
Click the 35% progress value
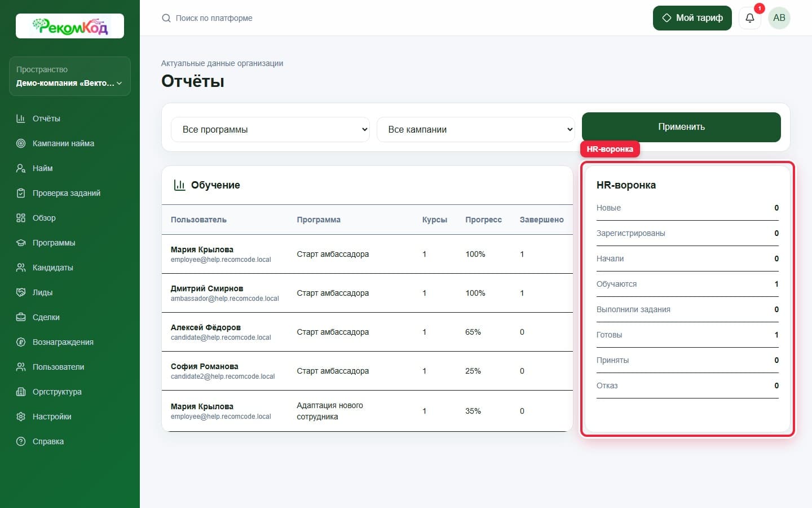point(473,411)
